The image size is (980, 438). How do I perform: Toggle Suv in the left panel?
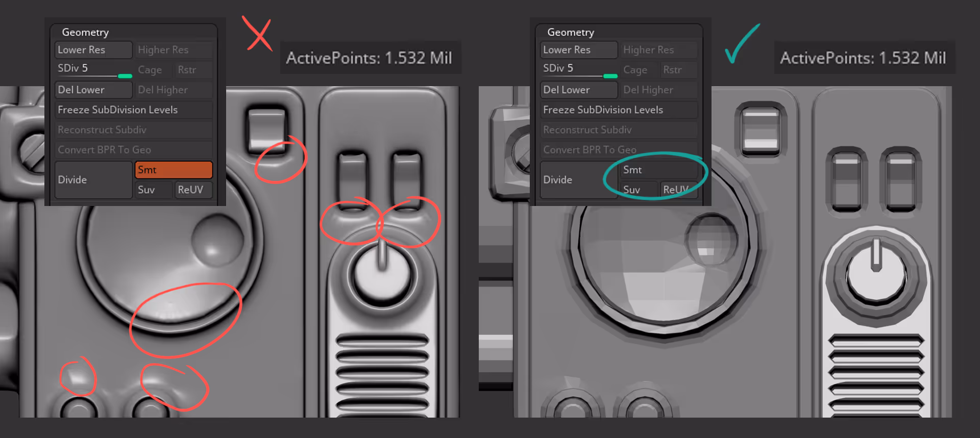tap(154, 190)
